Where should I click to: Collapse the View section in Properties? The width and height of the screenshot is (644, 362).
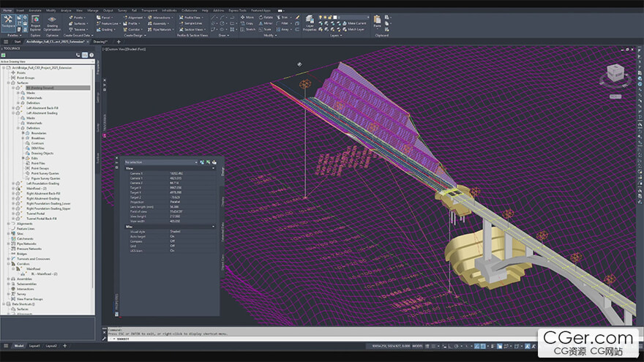click(213, 168)
